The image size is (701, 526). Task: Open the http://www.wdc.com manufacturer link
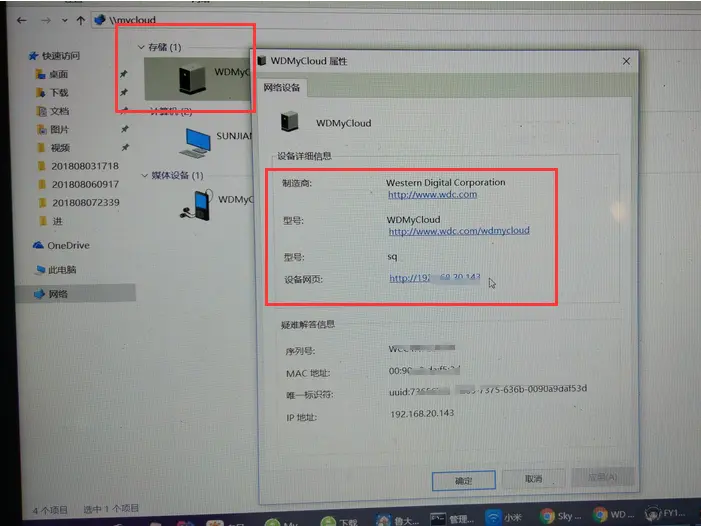(x=432, y=194)
